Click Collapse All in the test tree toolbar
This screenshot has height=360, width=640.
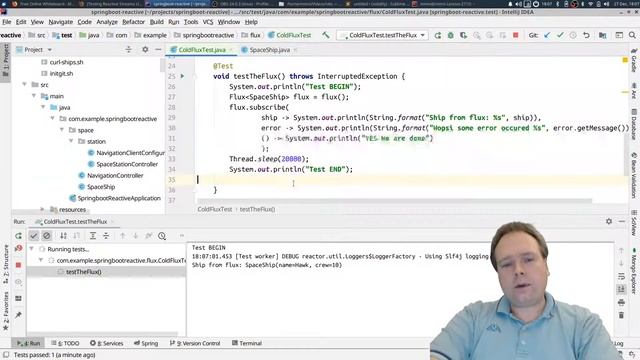pos(106,236)
